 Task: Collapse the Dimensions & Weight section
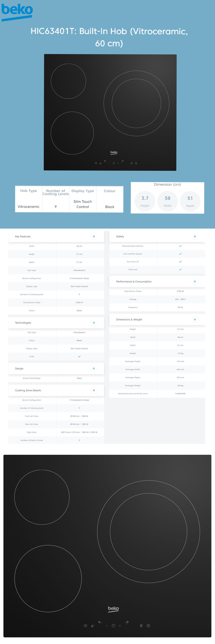coord(195,319)
